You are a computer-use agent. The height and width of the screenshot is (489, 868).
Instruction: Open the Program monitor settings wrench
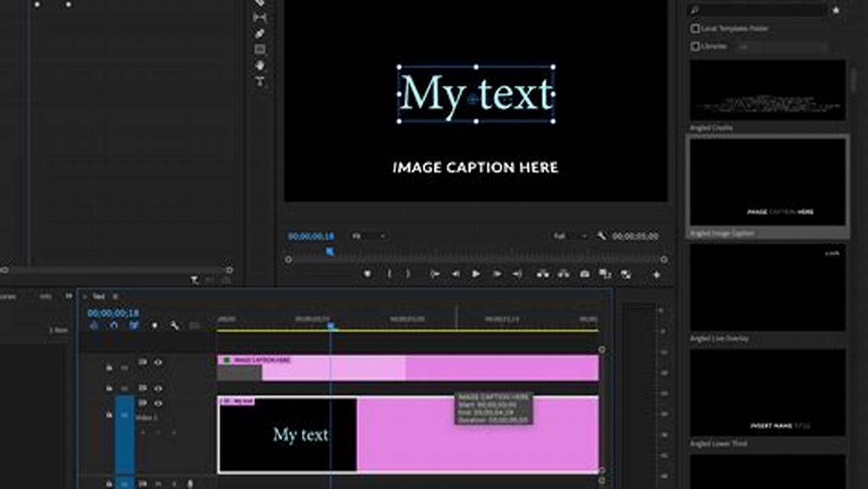click(x=601, y=236)
